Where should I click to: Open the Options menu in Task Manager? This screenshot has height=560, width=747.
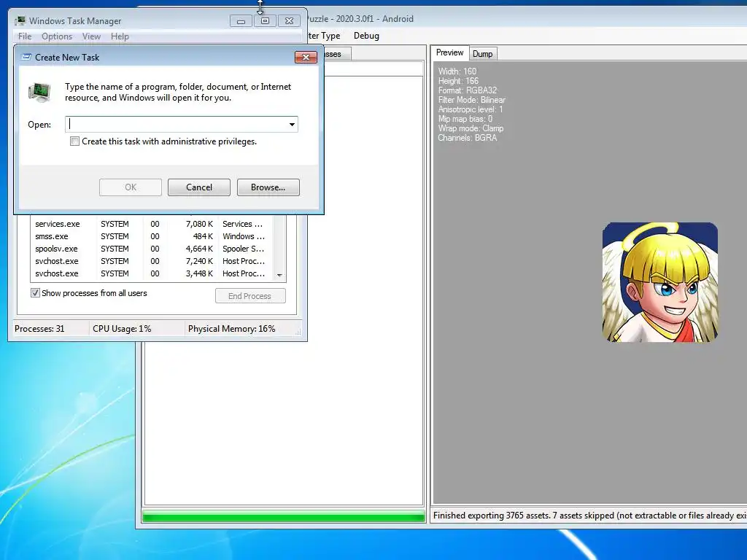pos(57,36)
